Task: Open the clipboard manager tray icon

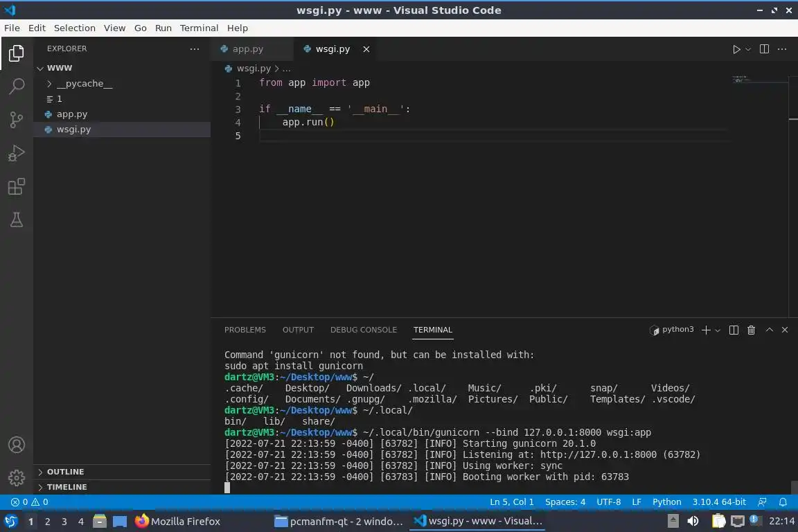Action: tap(718, 521)
